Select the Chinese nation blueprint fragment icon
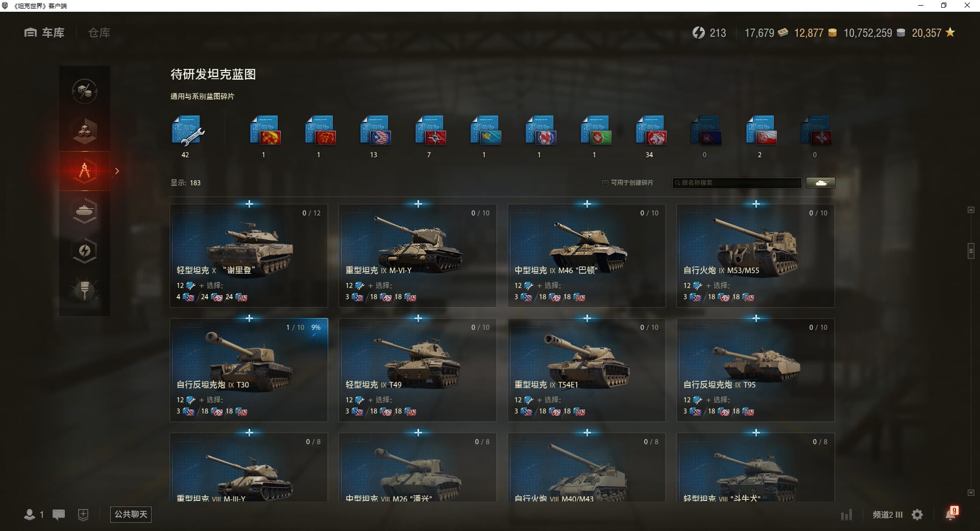Image resolution: width=980 pixels, height=531 pixels. [321, 131]
